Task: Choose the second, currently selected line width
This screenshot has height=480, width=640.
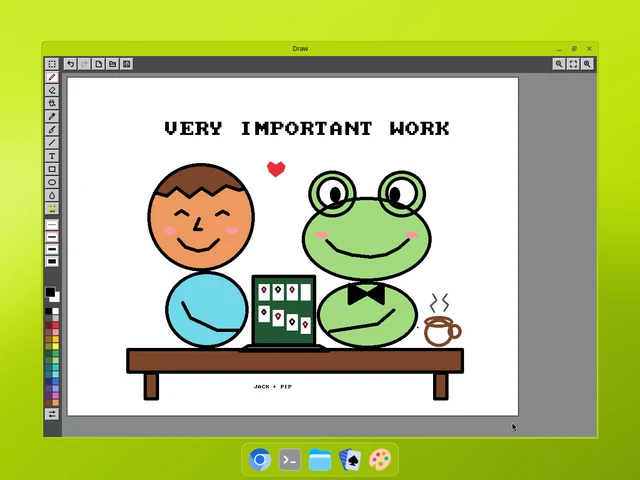Action: click(52, 237)
